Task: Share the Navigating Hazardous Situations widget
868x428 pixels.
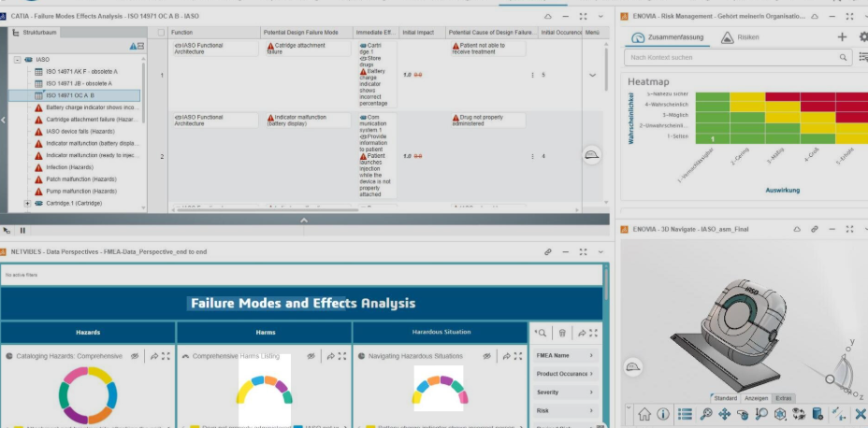Action: (506, 356)
